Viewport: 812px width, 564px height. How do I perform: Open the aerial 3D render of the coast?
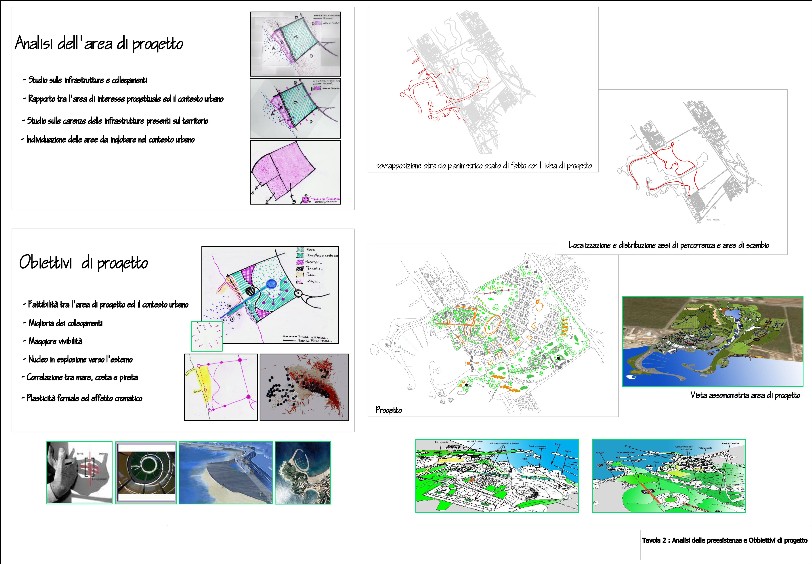point(712,341)
